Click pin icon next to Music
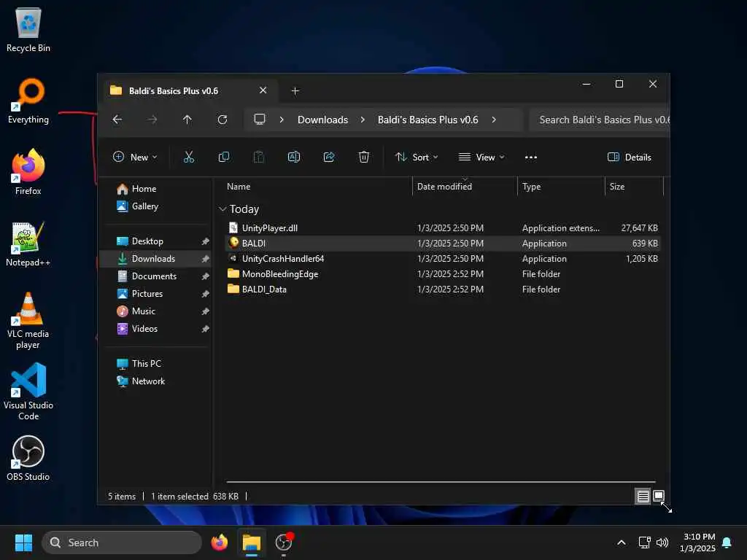The image size is (747, 560). (205, 311)
